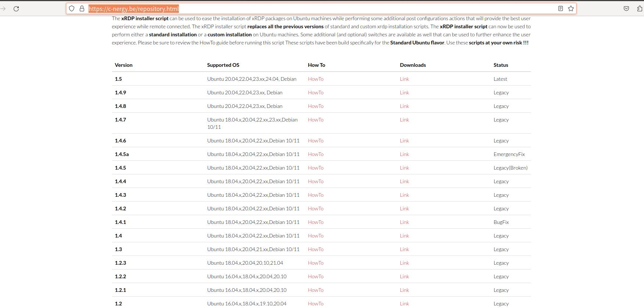This screenshot has height=308, width=644.
Task: Select the BugFix status cell
Action: click(x=501, y=222)
